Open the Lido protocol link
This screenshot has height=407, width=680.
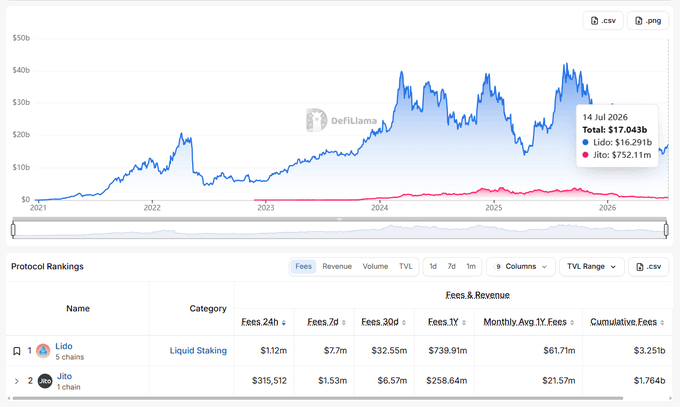pyautogui.click(x=64, y=346)
